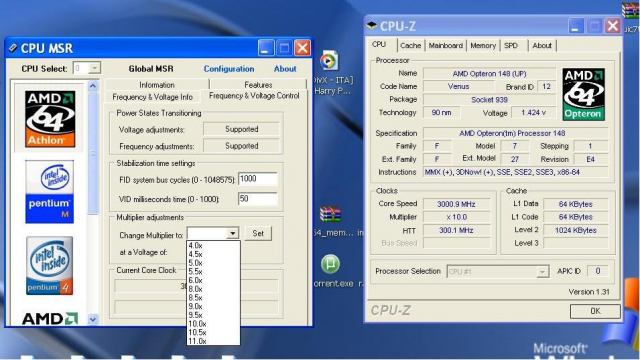This screenshot has width=640, height=360.
Task: Choose 5.0x multiplier from the list
Action: [213, 263]
